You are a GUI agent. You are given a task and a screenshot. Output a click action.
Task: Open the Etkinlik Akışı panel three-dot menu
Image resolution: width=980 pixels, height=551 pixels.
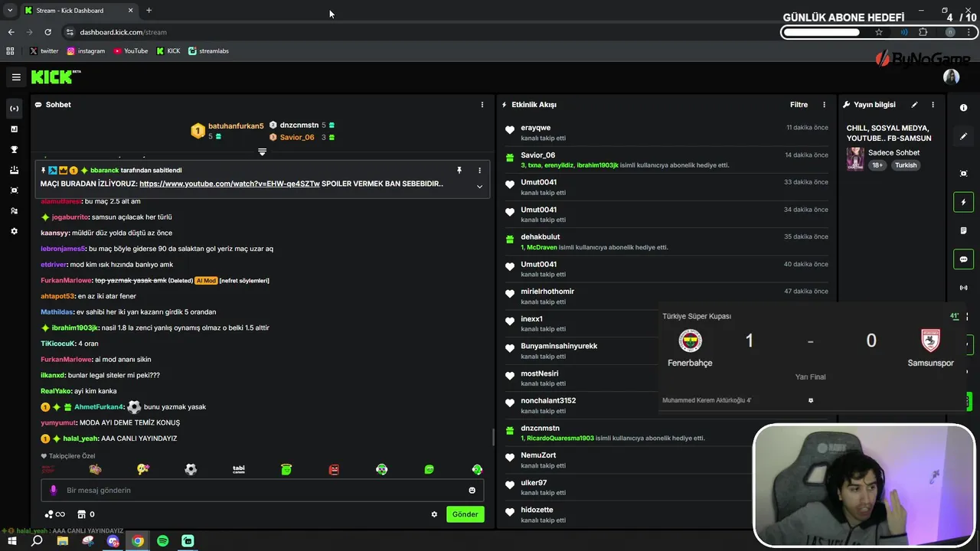click(824, 105)
